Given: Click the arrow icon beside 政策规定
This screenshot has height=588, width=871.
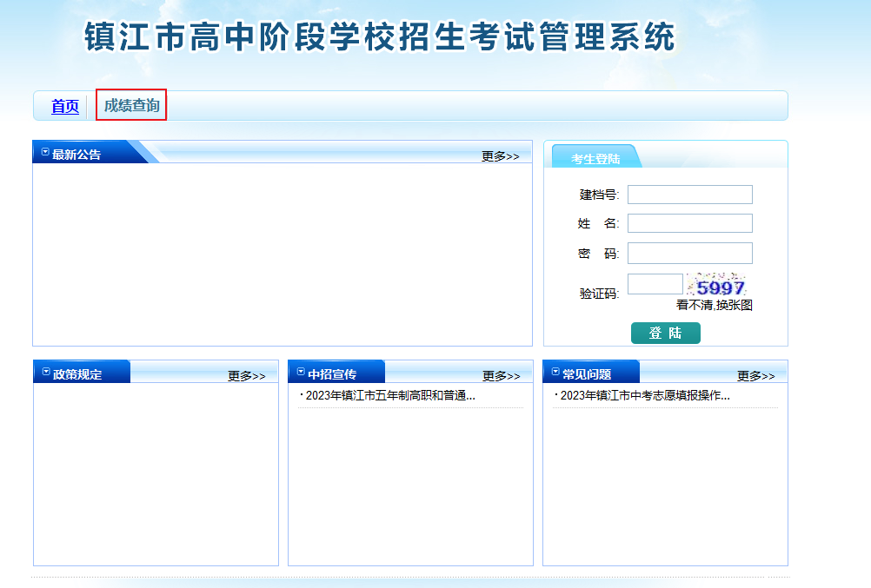Looking at the screenshot, I should pyautogui.click(x=45, y=373).
